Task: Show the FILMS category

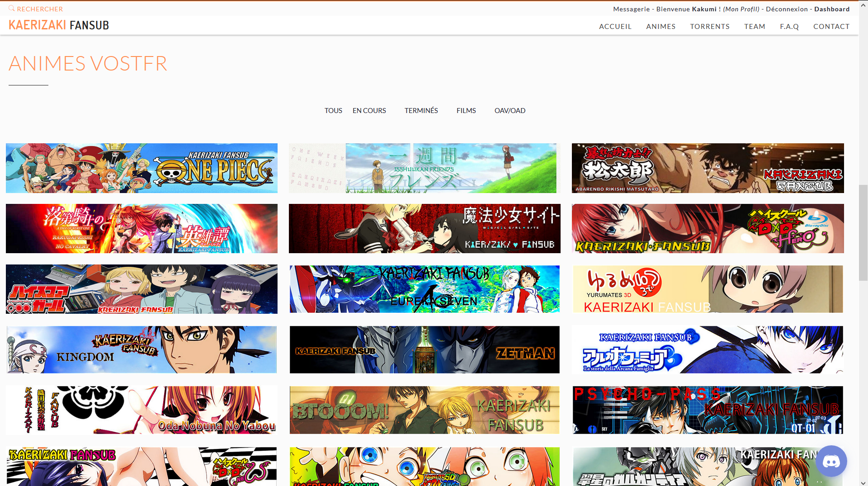Action: coord(466,111)
